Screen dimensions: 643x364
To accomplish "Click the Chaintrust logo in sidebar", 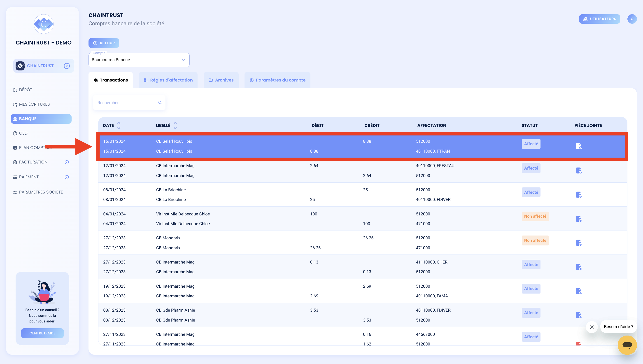I will pyautogui.click(x=44, y=24).
